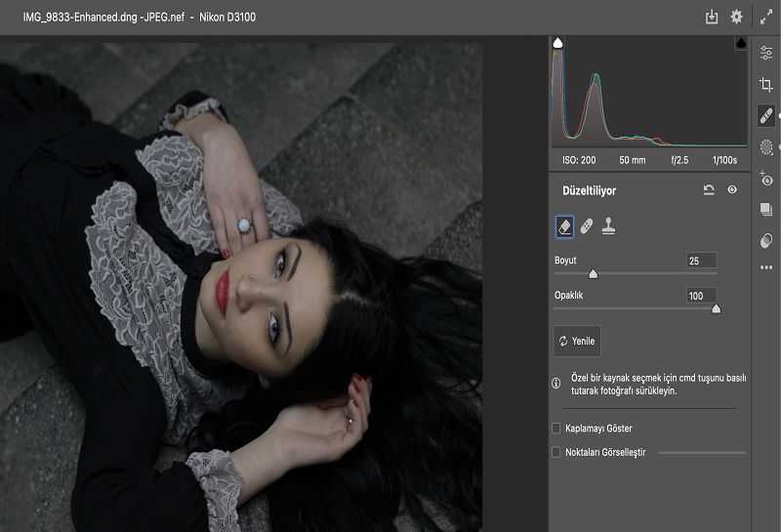Click the Opaklık slider handle

pyautogui.click(x=716, y=308)
